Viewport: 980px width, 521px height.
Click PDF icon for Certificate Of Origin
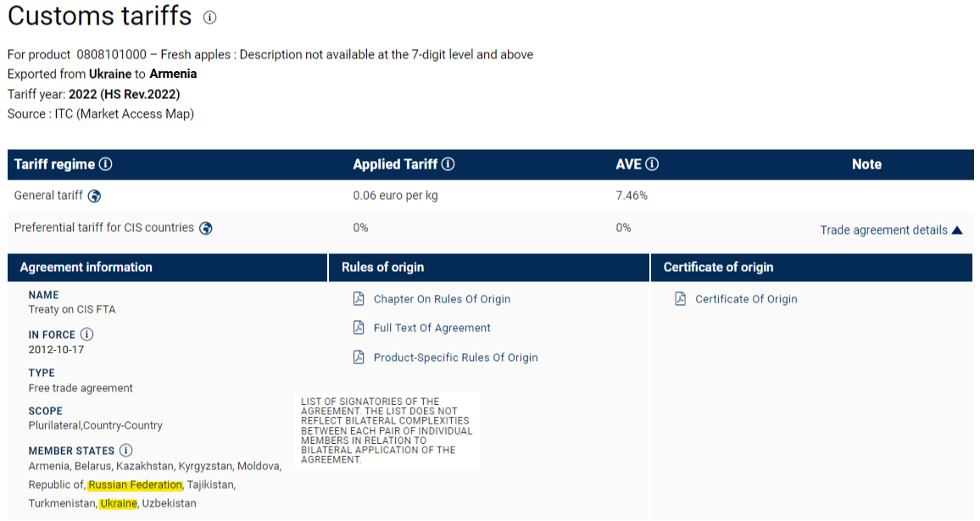(681, 299)
